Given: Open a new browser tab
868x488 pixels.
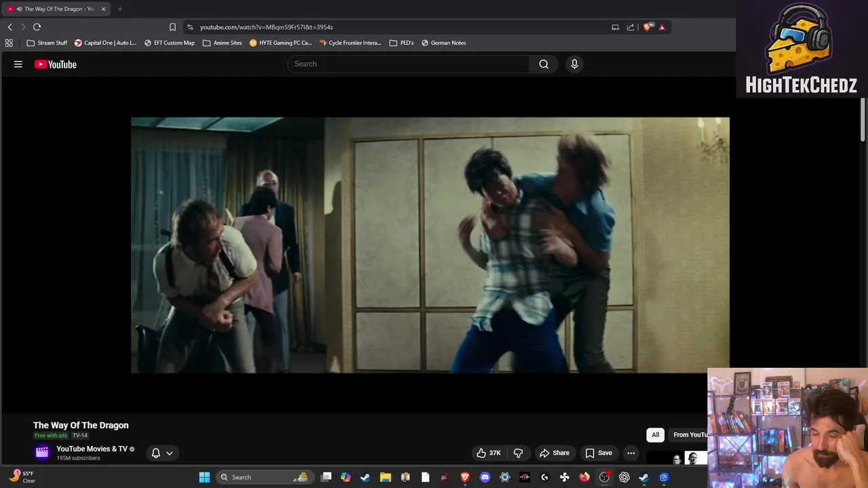Looking at the screenshot, I should [x=120, y=9].
